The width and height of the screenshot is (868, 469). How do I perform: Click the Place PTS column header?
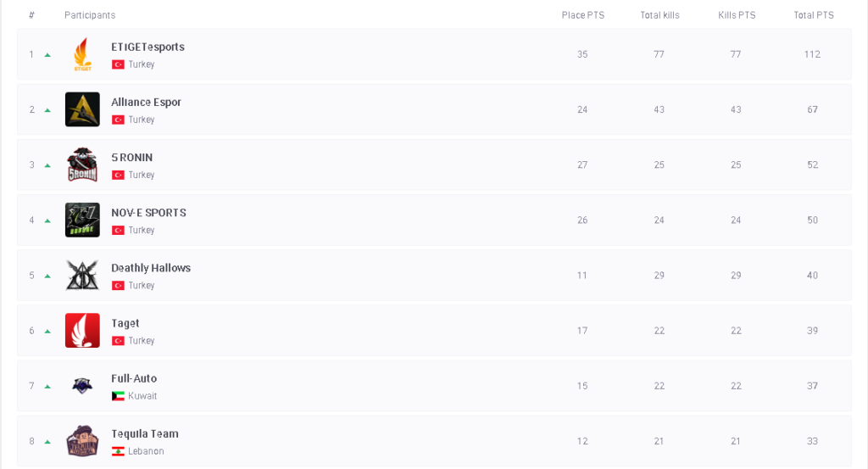click(582, 15)
